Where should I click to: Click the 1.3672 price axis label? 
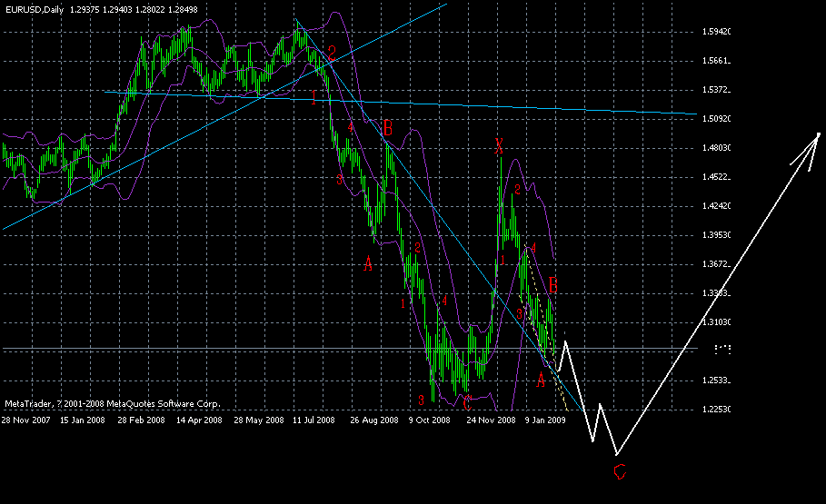(x=716, y=264)
